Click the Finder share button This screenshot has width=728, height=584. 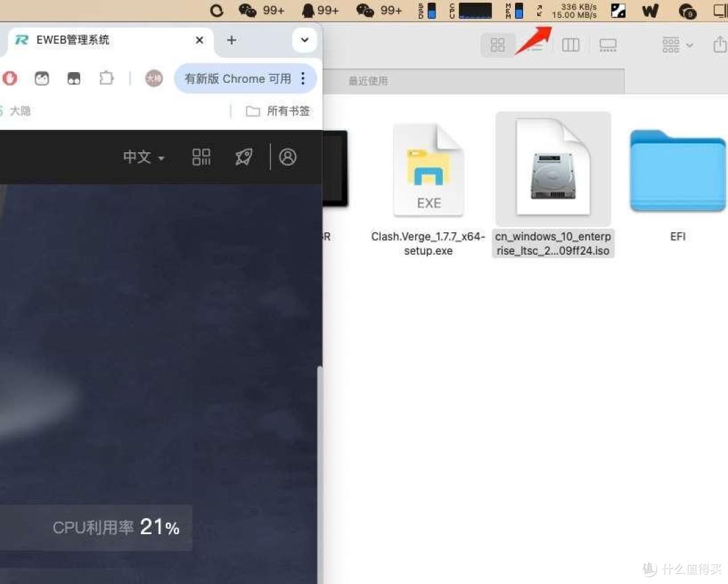pos(720,44)
